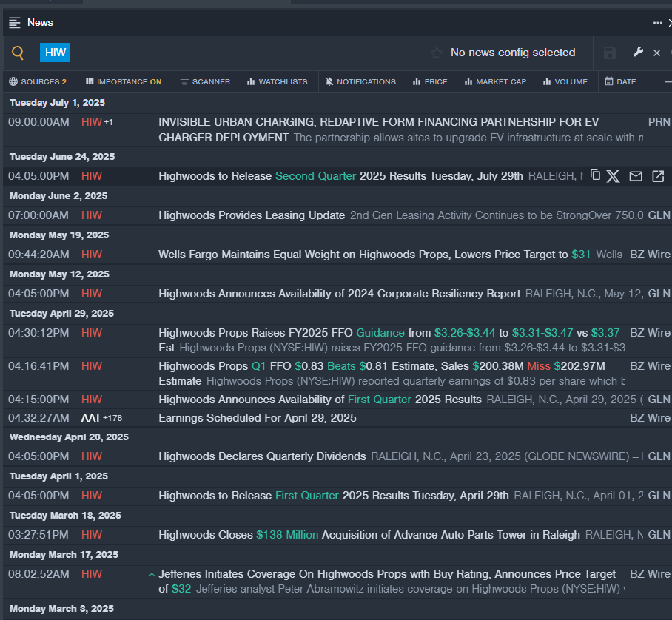This screenshot has height=620, width=672.
Task: Email the Second Quarter results headline
Action: (x=636, y=176)
